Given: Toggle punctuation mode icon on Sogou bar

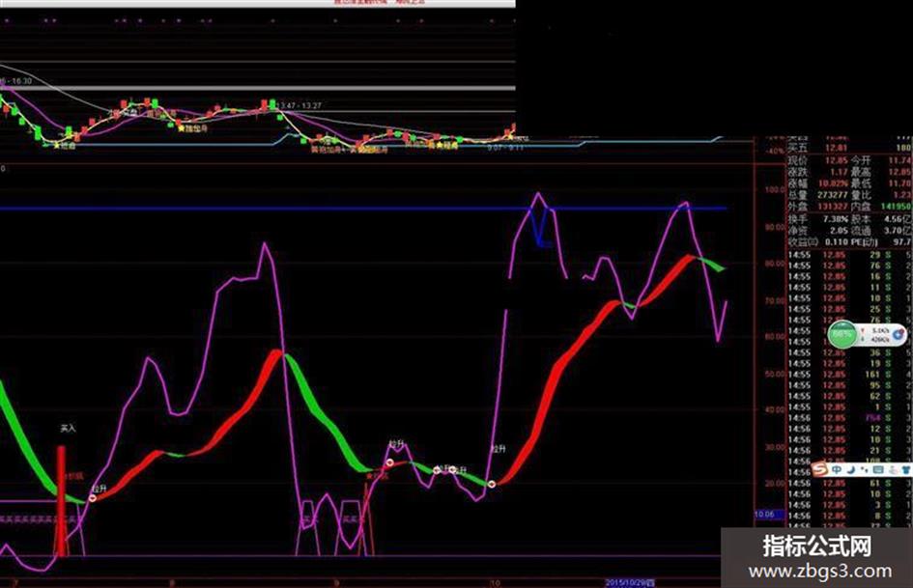Looking at the screenshot, I should (x=864, y=470).
